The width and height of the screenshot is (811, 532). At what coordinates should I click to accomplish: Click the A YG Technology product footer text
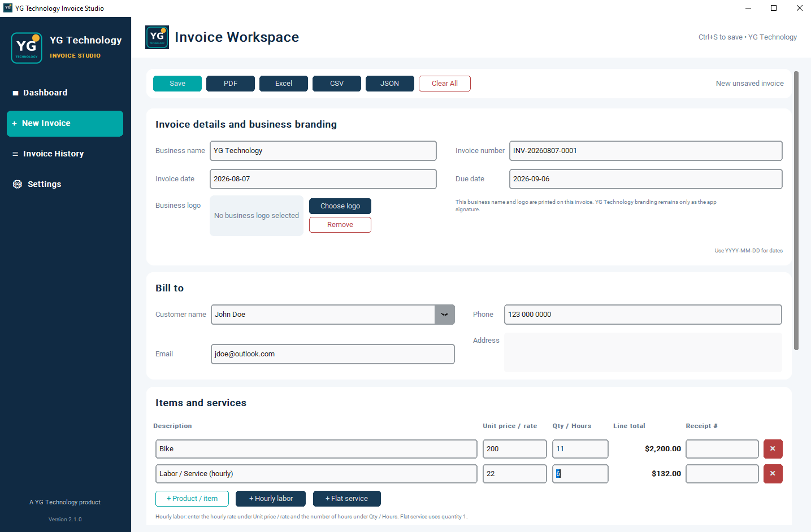[65, 503]
